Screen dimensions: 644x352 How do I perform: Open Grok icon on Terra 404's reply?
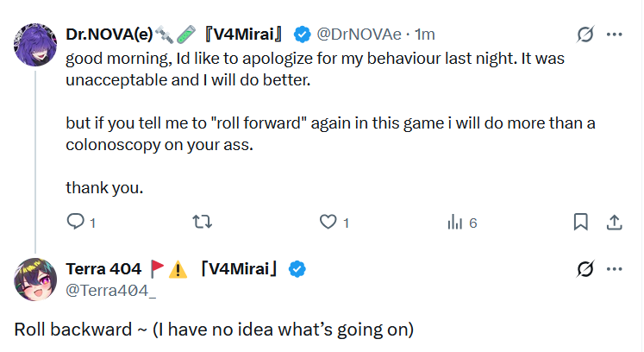click(x=585, y=269)
